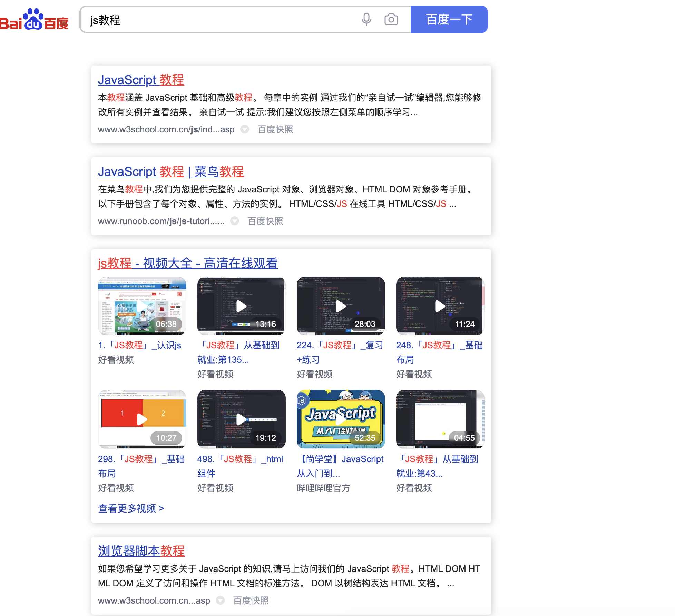This screenshot has width=675, height=616.
Task: Click 查看更多视频 to see more videos
Action: (x=131, y=508)
